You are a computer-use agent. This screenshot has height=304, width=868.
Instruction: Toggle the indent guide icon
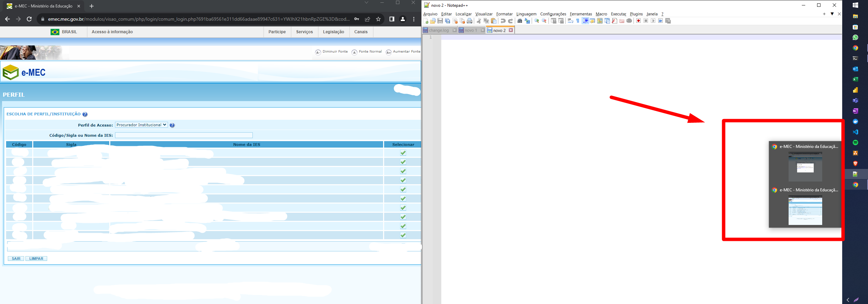[x=585, y=21]
